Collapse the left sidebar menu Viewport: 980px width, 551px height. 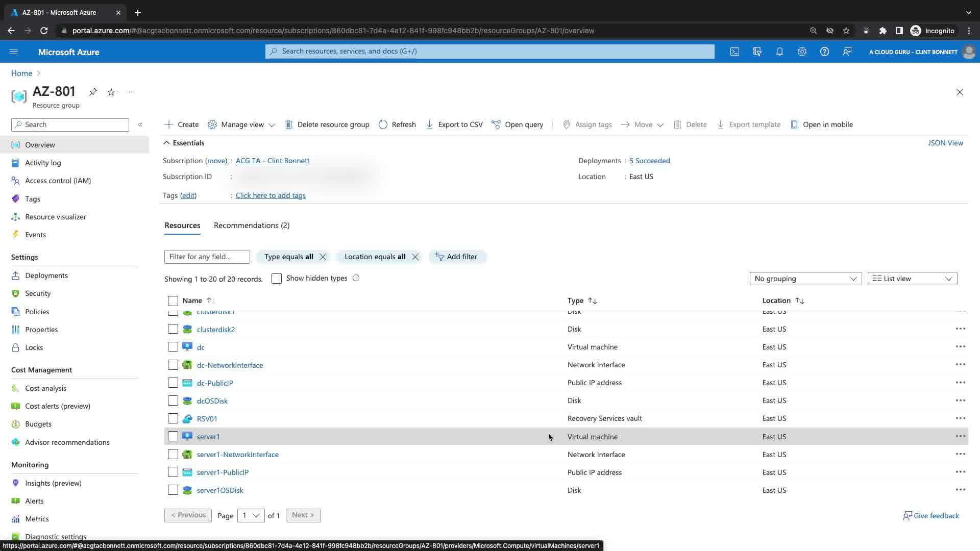140,124
